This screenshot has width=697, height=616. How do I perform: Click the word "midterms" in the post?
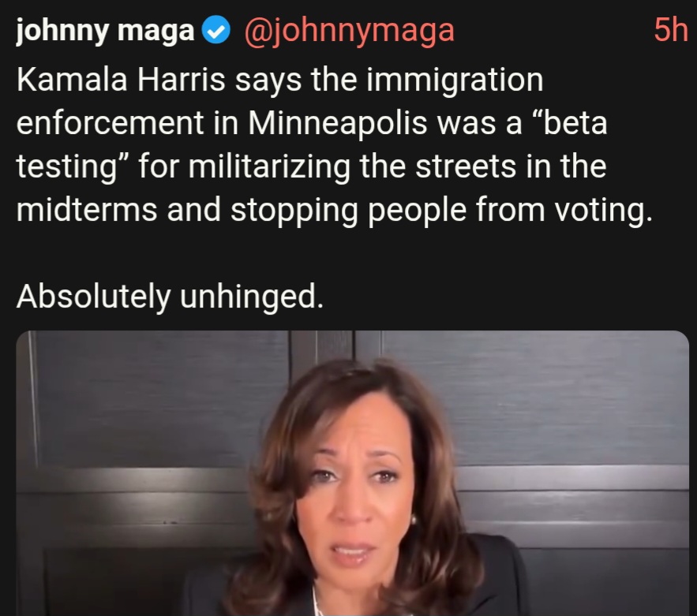(x=87, y=210)
